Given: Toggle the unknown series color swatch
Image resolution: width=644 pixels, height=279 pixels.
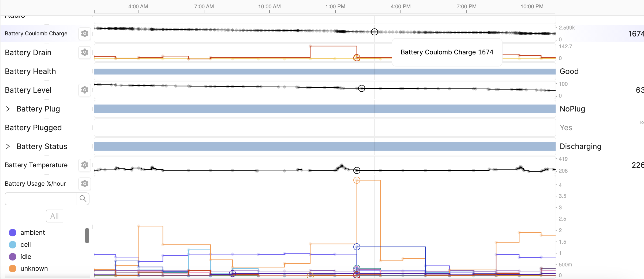Looking at the screenshot, I should click(13, 269).
